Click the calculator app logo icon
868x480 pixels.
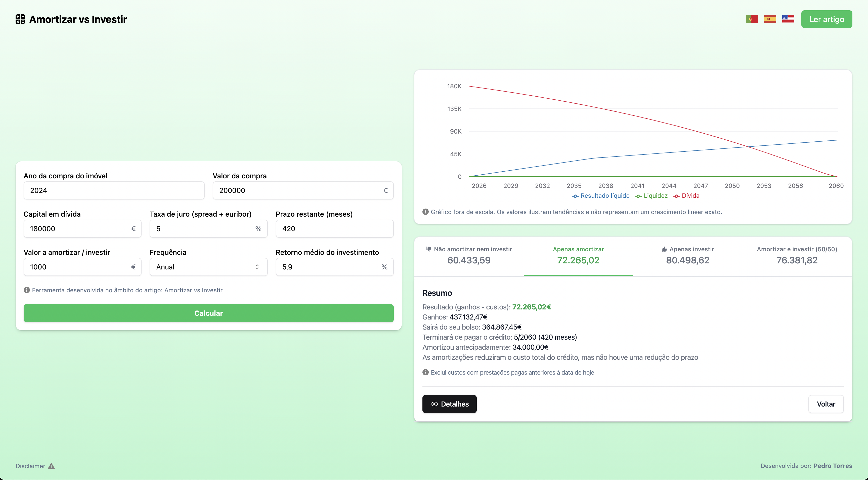point(20,19)
